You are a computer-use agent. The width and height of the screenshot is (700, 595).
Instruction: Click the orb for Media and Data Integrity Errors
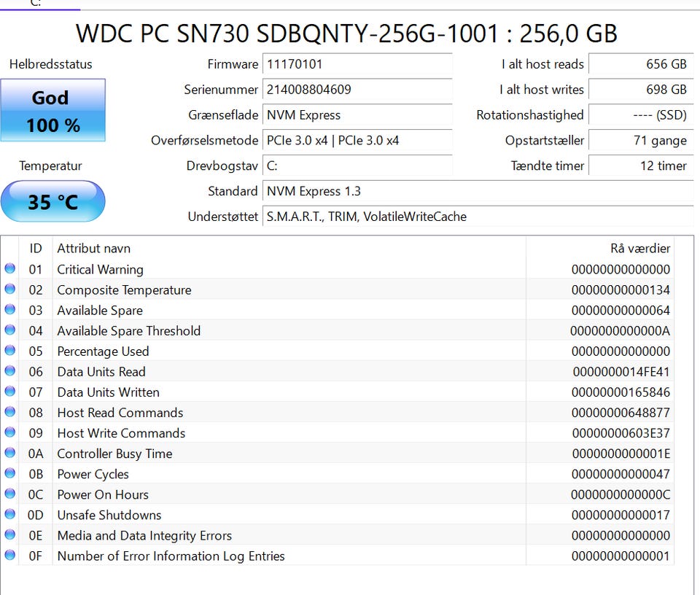[x=10, y=534]
